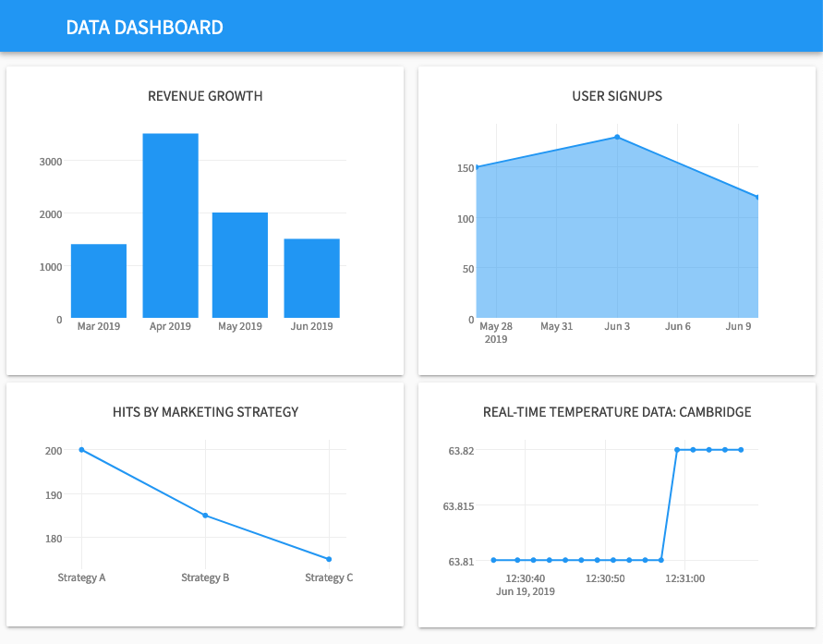Click the Real-Time Temperature Data title

click(615, 412)
